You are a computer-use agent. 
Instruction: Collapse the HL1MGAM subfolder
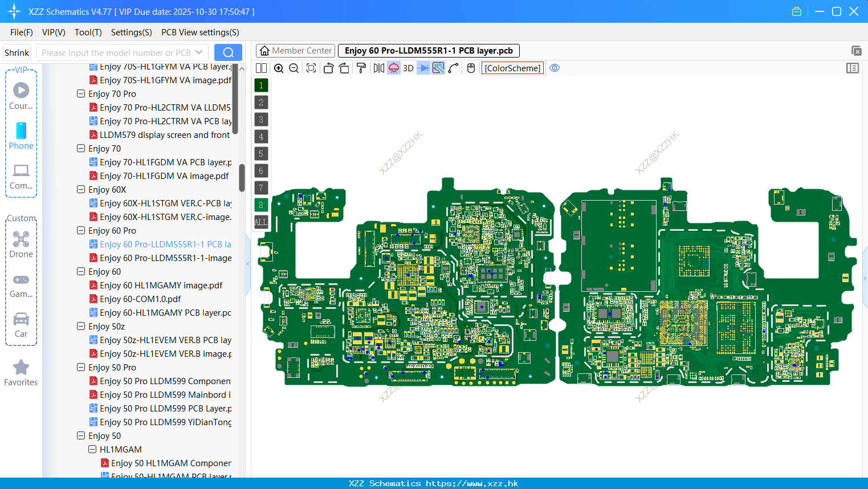(x=92, y=449)
